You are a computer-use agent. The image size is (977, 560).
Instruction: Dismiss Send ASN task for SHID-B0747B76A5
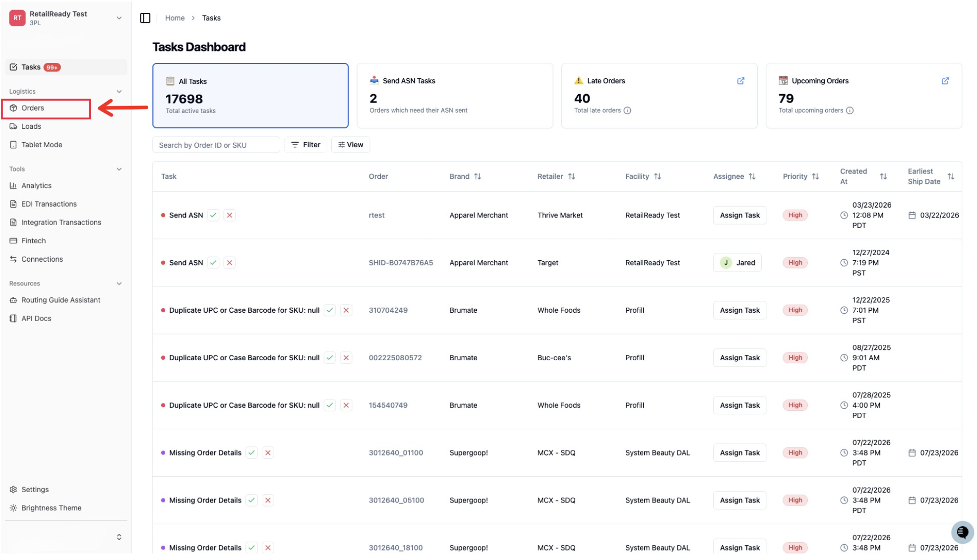(x=230, y=263)
